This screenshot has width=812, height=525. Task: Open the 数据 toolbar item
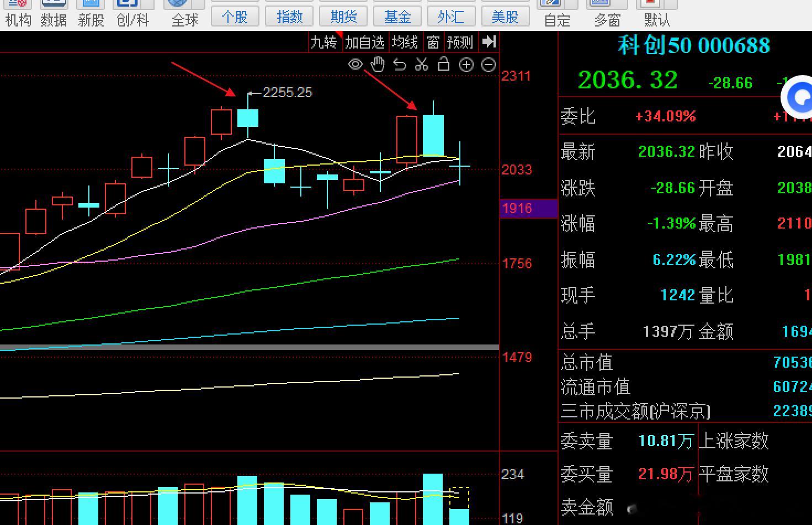click(54, 14)
